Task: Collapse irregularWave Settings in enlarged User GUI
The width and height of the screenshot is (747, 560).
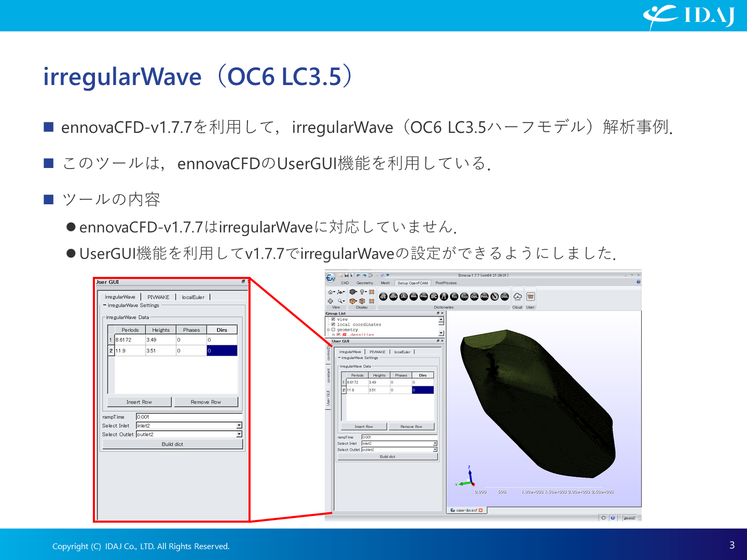Action: click(104, 305)
